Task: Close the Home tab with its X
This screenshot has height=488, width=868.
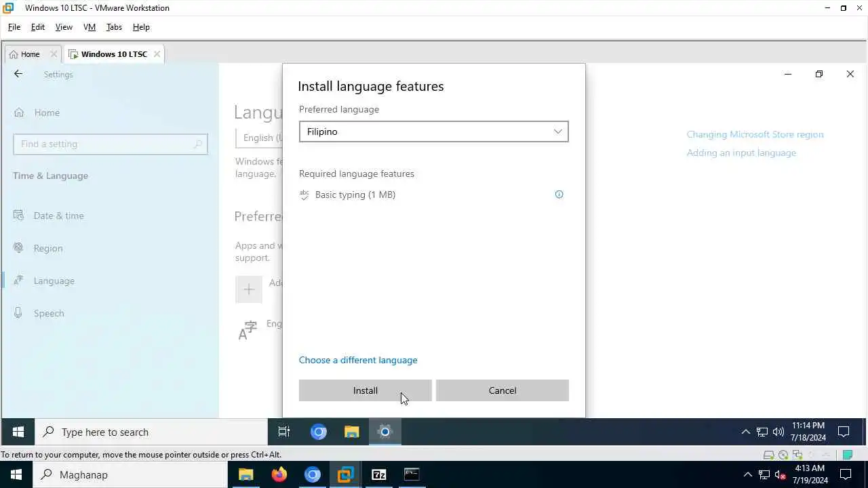Action: pyautogui.click(x=54, y=54)
